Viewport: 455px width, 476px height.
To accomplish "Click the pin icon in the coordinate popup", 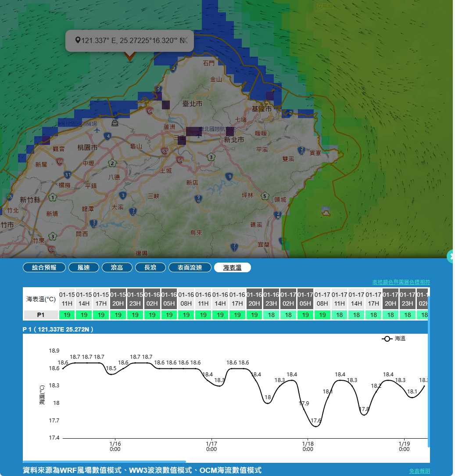I will pyautogui.click(x=78, y=40).
